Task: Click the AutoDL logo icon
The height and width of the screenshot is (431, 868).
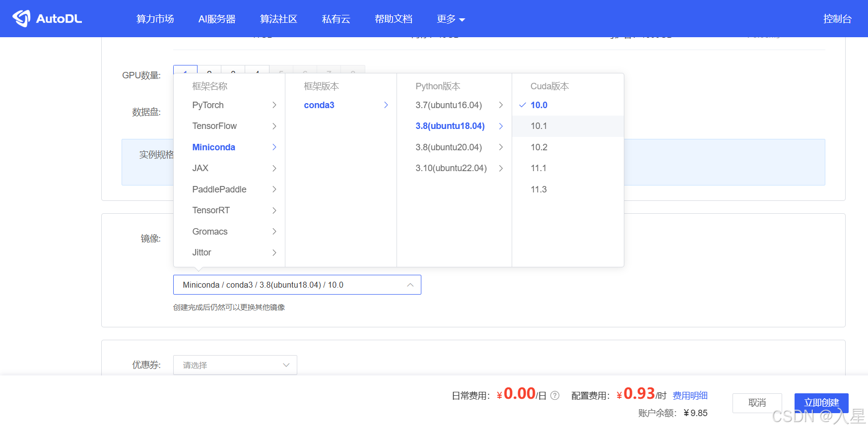Action: tap(21, 18)
